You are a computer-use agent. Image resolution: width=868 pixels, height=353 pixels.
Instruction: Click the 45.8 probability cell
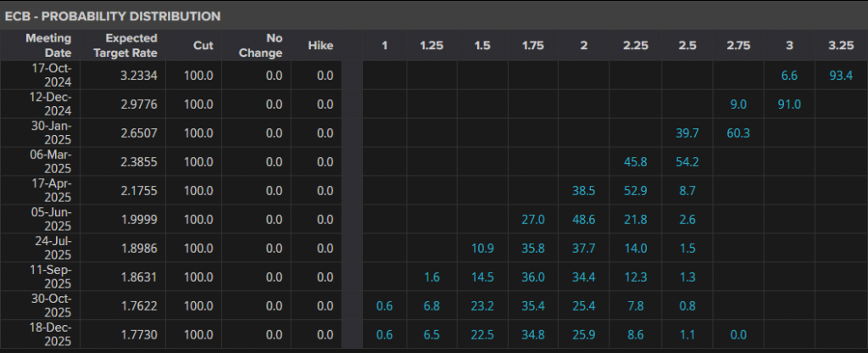[x=635, y=162]
